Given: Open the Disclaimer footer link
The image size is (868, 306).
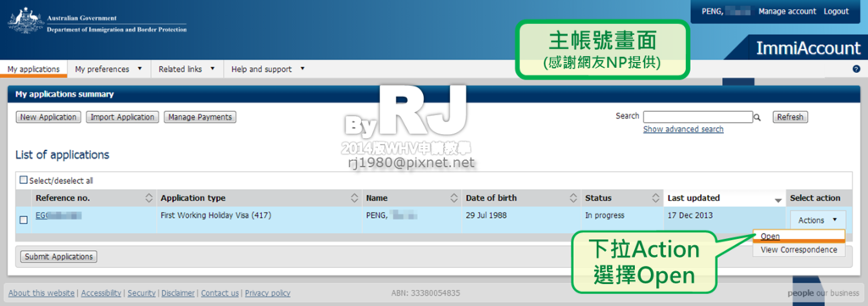Looking at the screenshot, I should click(x=178, y=293).
